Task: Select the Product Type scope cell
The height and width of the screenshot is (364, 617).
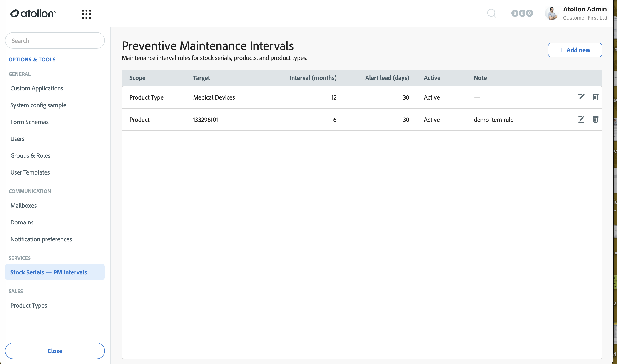Action: (146, 97)
